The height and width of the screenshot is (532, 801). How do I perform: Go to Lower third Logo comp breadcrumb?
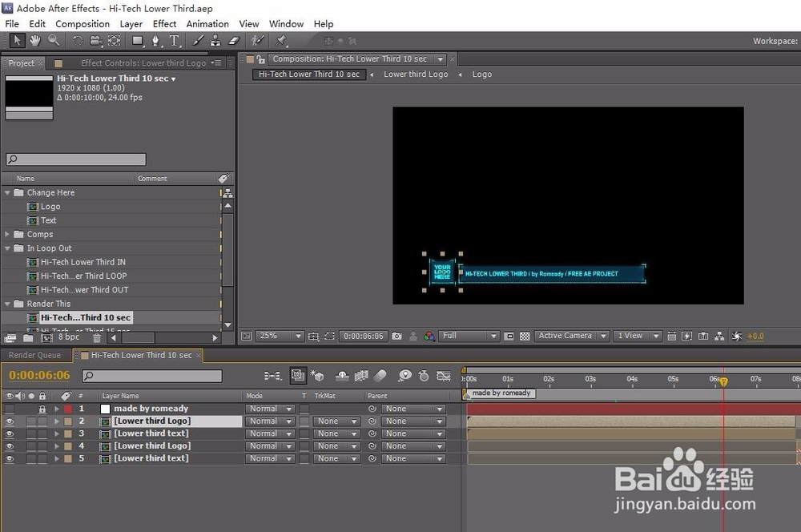click(416, 74)
